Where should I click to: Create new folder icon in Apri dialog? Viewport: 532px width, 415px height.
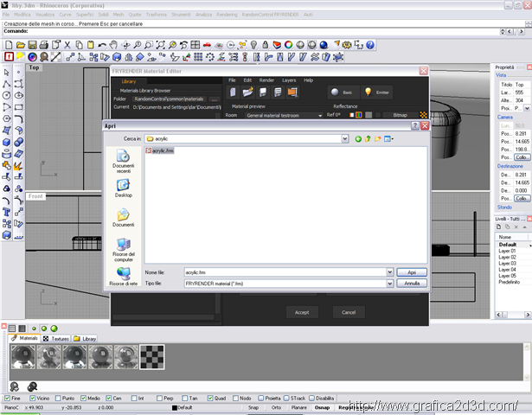pyautogui.click(x=378, y=139)
